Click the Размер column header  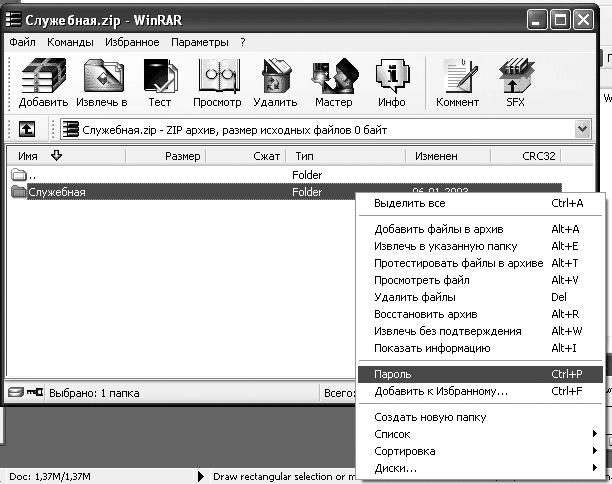(165, 156)
